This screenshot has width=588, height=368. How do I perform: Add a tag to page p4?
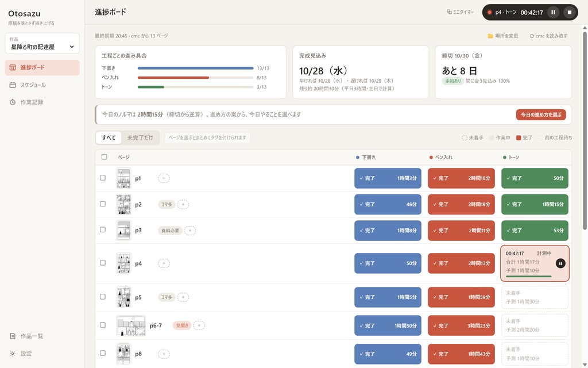click(x=164, y=263)
